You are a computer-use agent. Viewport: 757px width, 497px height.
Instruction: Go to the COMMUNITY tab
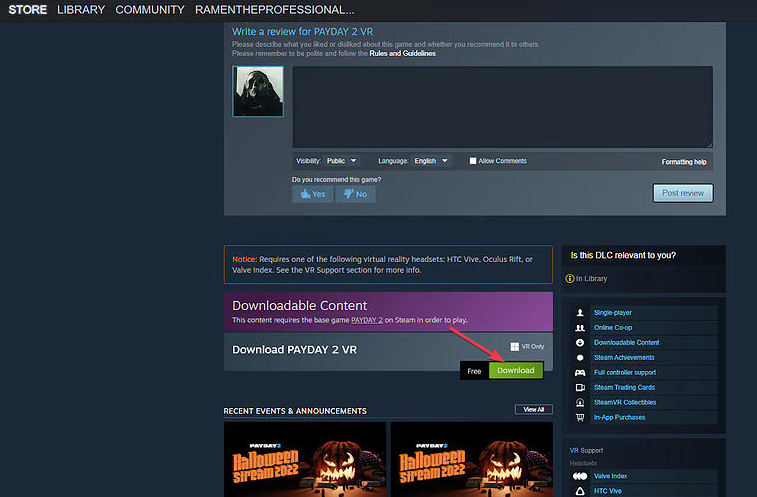(x=150, y=10)
